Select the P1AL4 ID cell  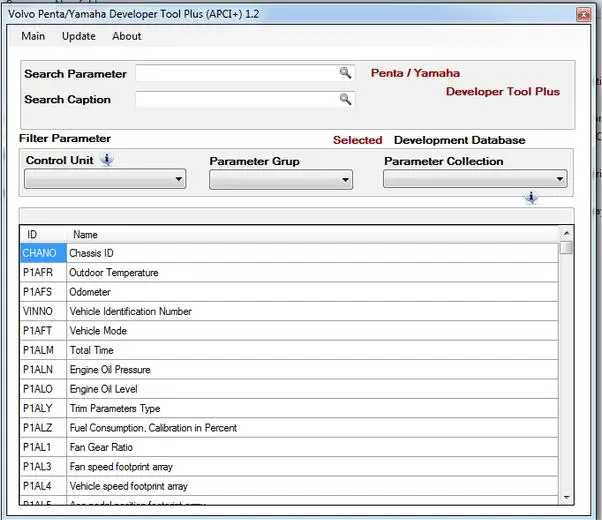point(43,486)
